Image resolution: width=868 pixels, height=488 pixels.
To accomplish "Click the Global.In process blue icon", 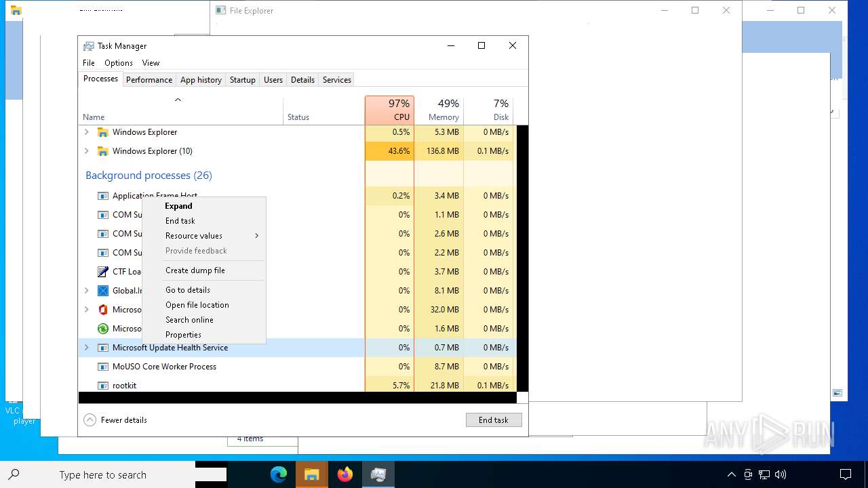I will pyautogui.click(x=103, y=291).
